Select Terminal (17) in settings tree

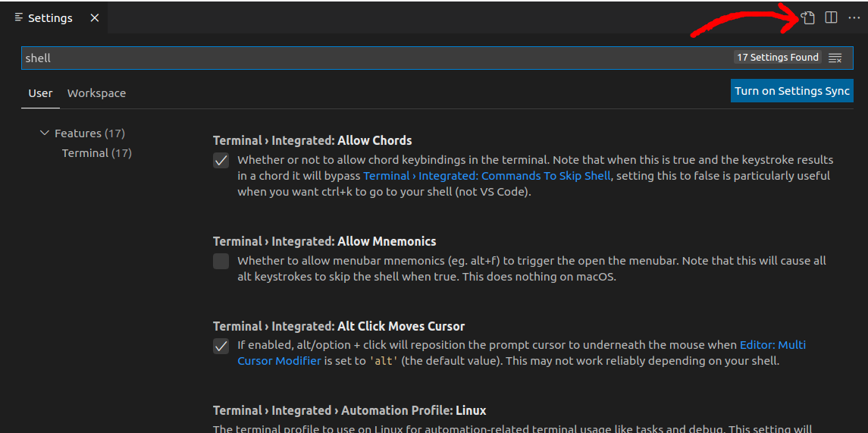(x=97, y=153)
